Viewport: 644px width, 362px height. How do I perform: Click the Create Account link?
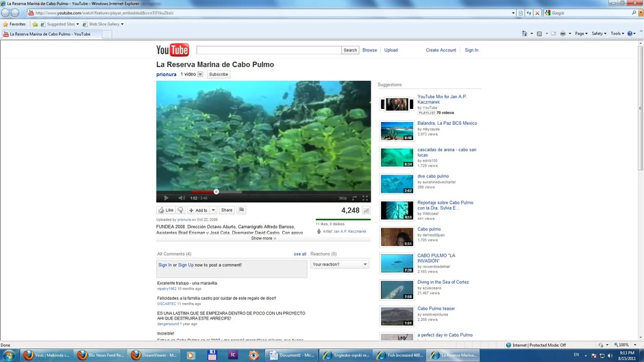click(441, 50)
